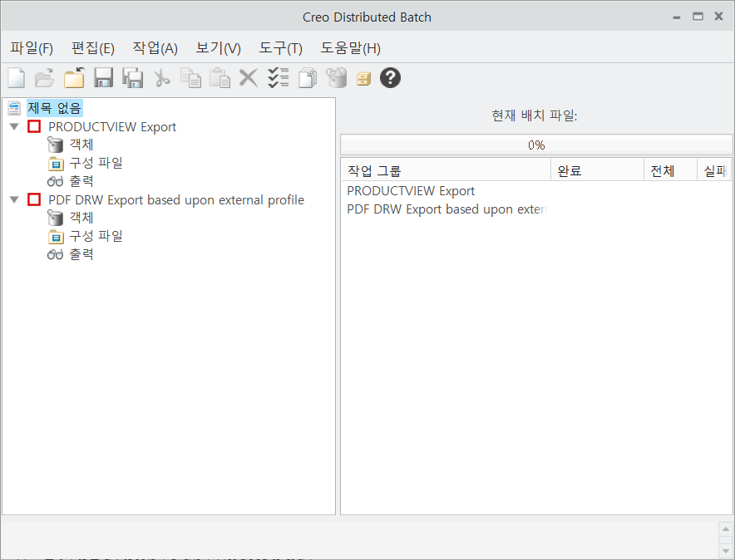Click the New file toolbar icon
The image size is (735, 560).
(17, 78)
